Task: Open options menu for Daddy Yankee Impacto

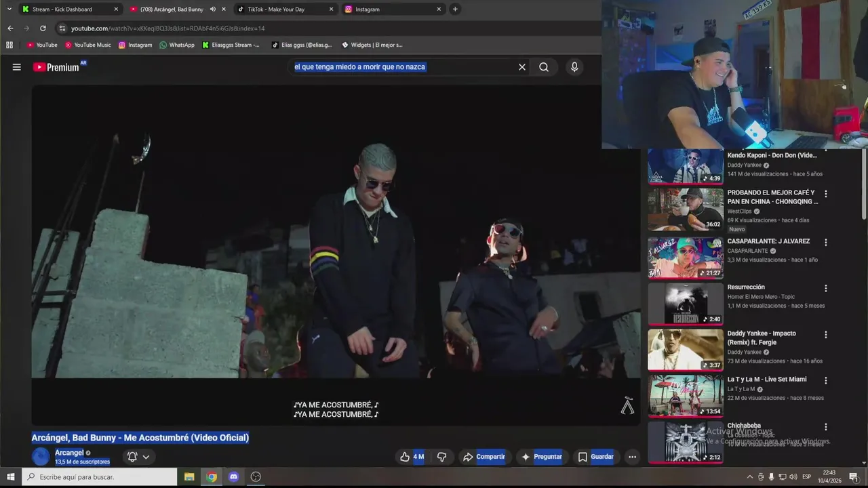Action: (x=826, y=334)
